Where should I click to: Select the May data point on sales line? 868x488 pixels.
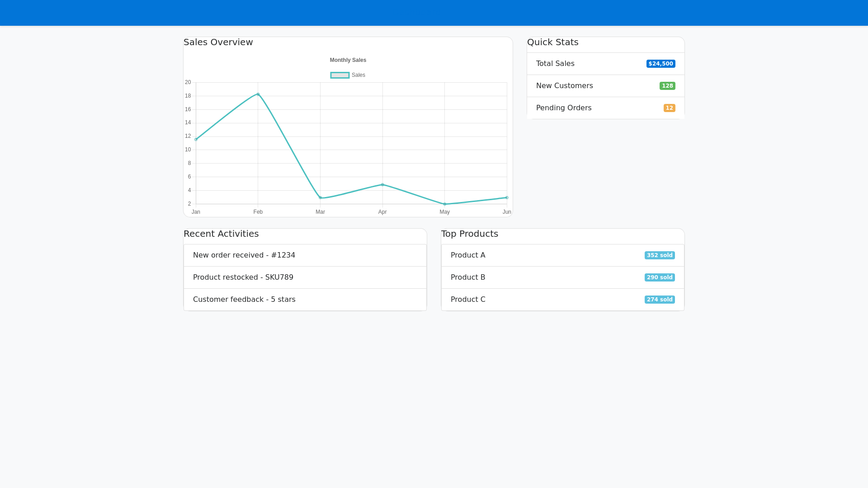[445, 204]
